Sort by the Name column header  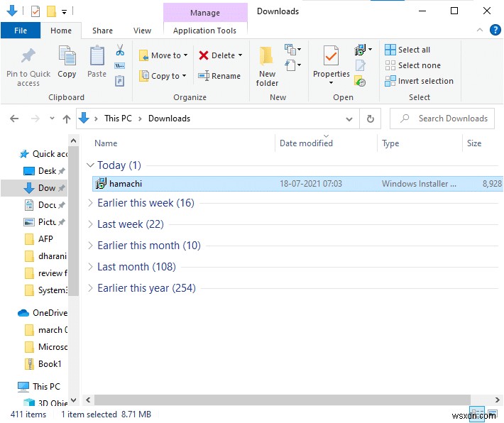[106, 143]
